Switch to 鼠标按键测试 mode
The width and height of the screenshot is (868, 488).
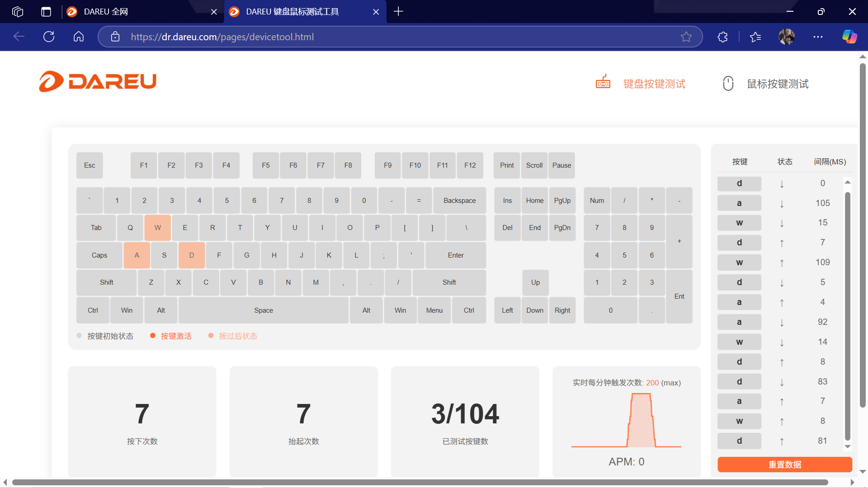click(778, 84)
